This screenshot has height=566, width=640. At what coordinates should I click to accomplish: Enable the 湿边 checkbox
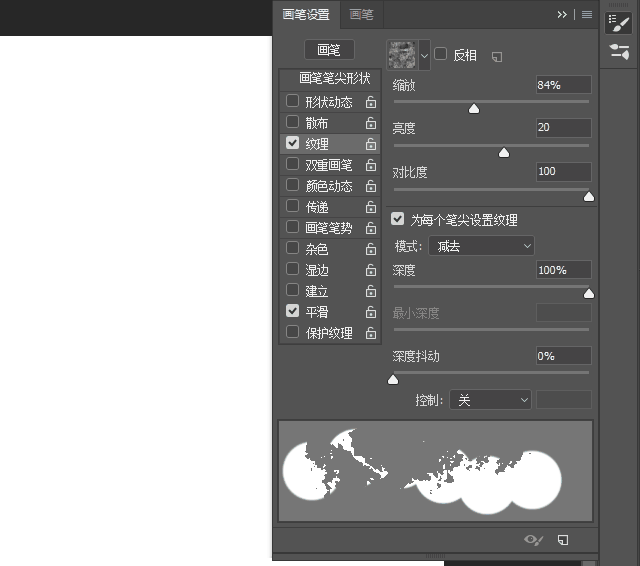point(292,269)
